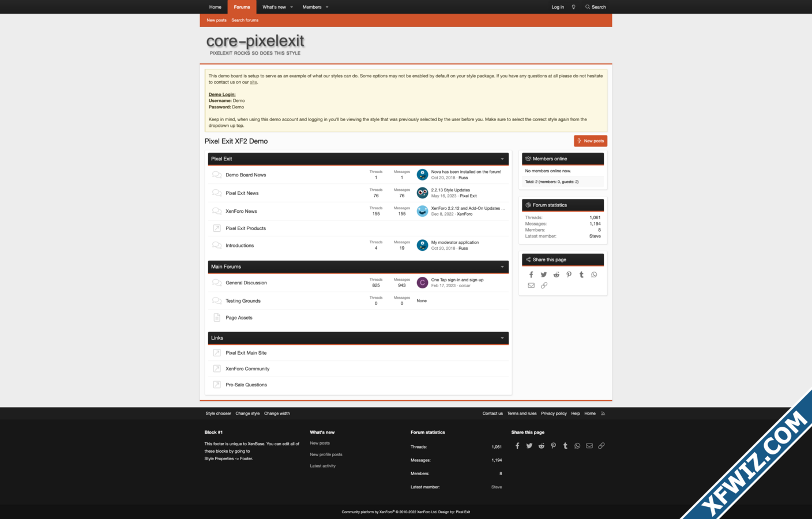Open the What's new tab
The width and height of the screenshot is (812, 519).
(274, 7)
